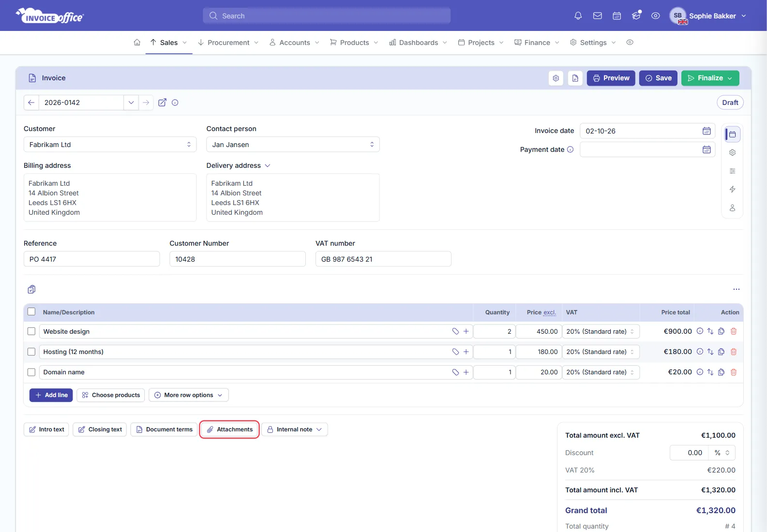Click the tag icon on the Hosting line
The image size is (767, 532).
pos(455,352)
